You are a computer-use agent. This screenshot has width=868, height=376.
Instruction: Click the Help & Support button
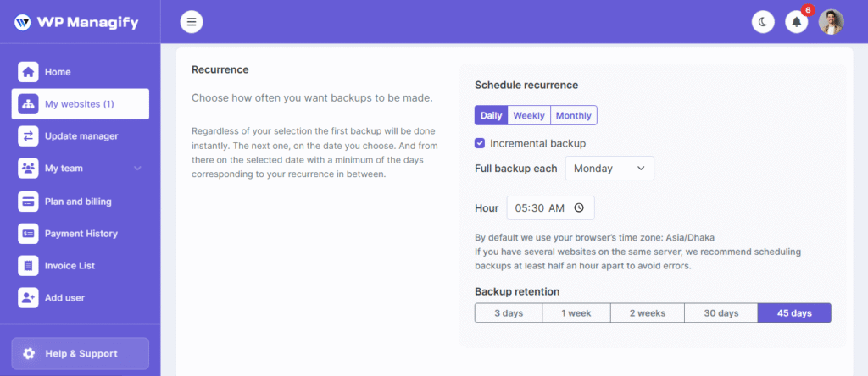tap(81, 353)
